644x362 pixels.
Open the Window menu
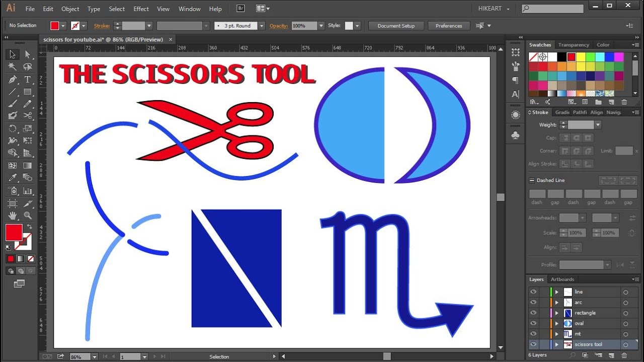click(x=189, y=9)
